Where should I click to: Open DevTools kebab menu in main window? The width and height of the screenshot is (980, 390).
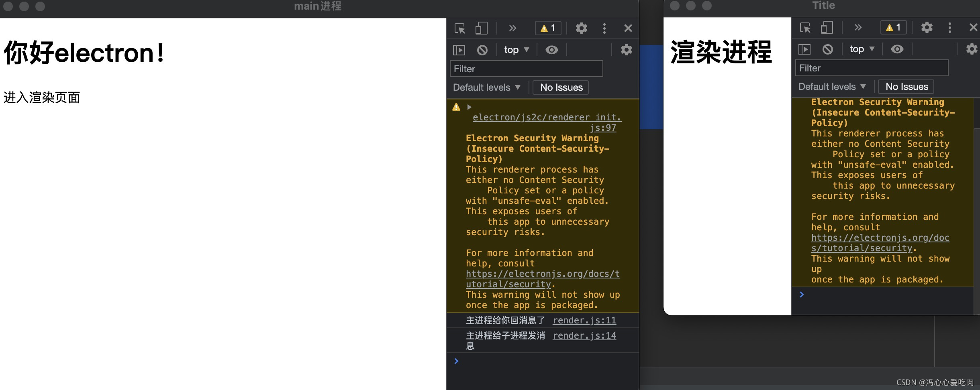pos(604,28)
